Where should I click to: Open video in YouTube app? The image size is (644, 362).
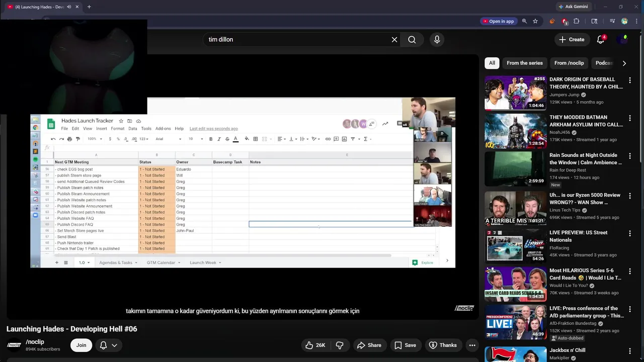point(498,21)
